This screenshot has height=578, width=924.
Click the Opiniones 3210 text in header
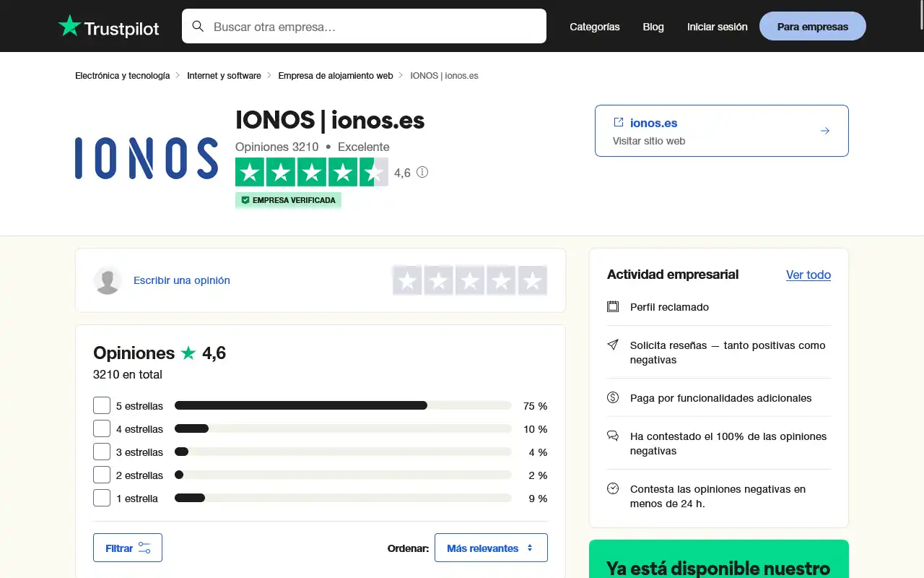277,147
